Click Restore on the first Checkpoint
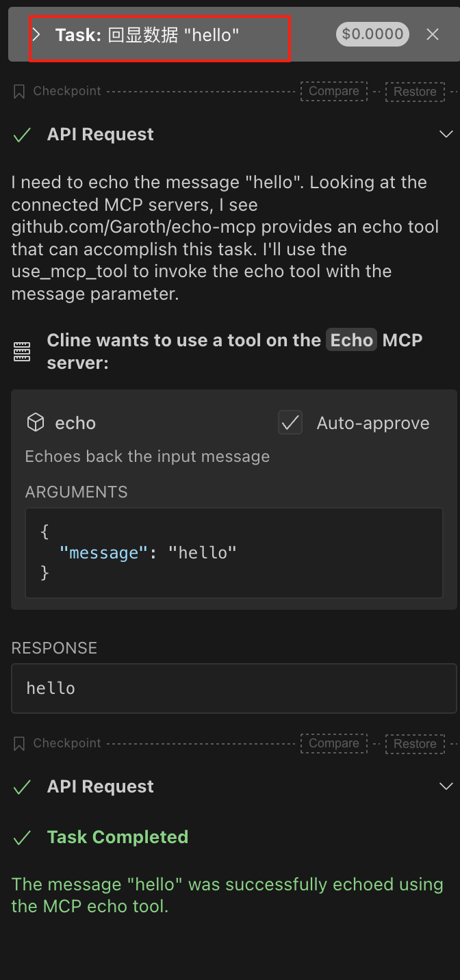Screen dimensions: 460x980 pyautogui.click(x=415, y=90)
